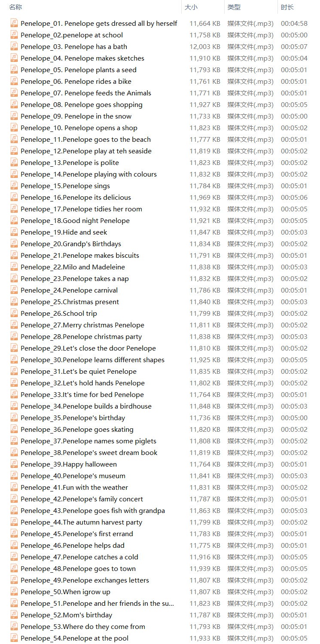Select the music file icon beside Penelope_06
The image size is (320, 644).
(14, 81)
